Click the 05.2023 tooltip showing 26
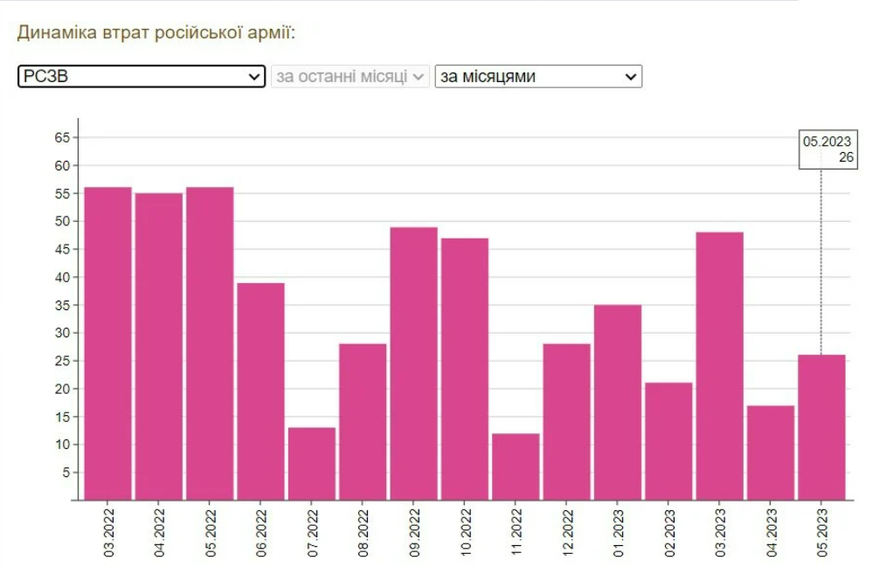 tap(828, 149)
